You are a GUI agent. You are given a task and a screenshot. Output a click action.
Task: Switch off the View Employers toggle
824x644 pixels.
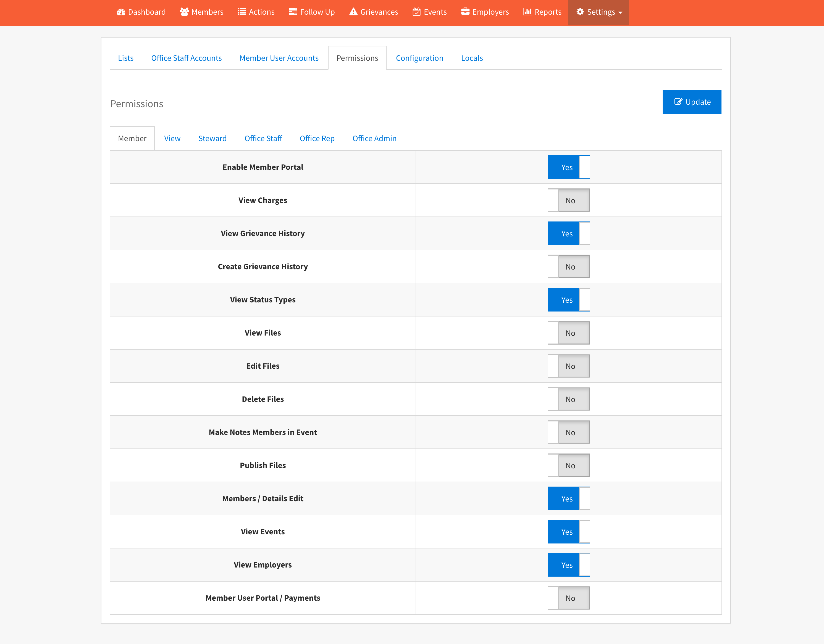pyautogui.click(x=569, y=565)
